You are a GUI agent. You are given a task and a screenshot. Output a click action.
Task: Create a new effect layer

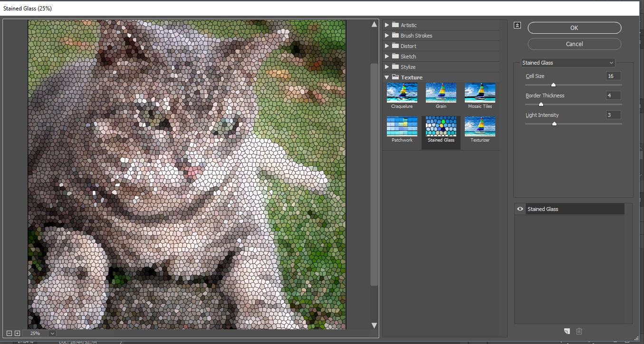567,331
